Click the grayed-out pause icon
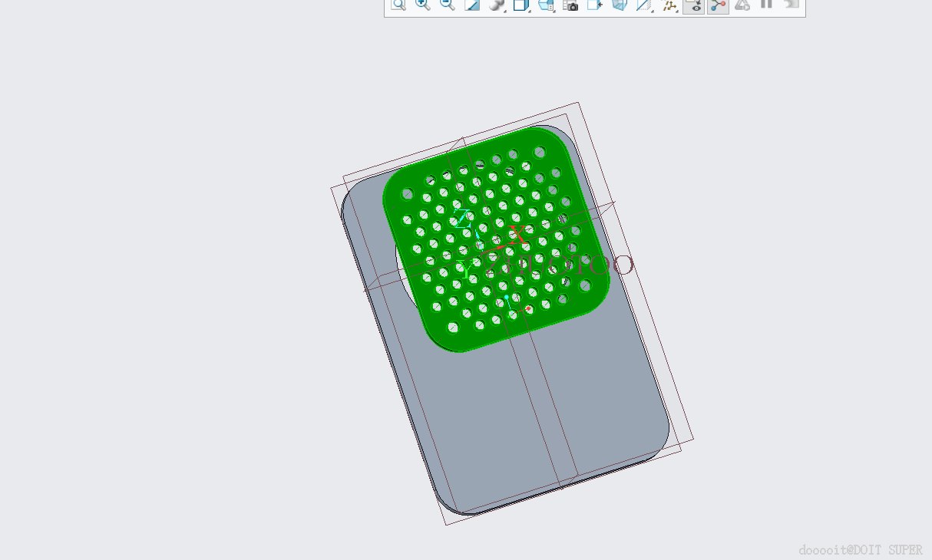The height and width of the screenshot is (560, 932). (766, 4)
